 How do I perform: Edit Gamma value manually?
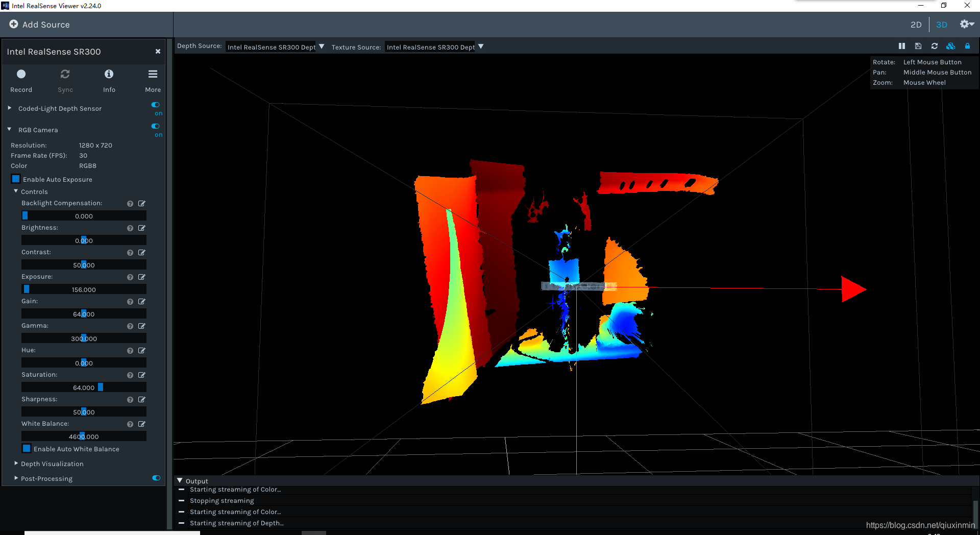142,326
